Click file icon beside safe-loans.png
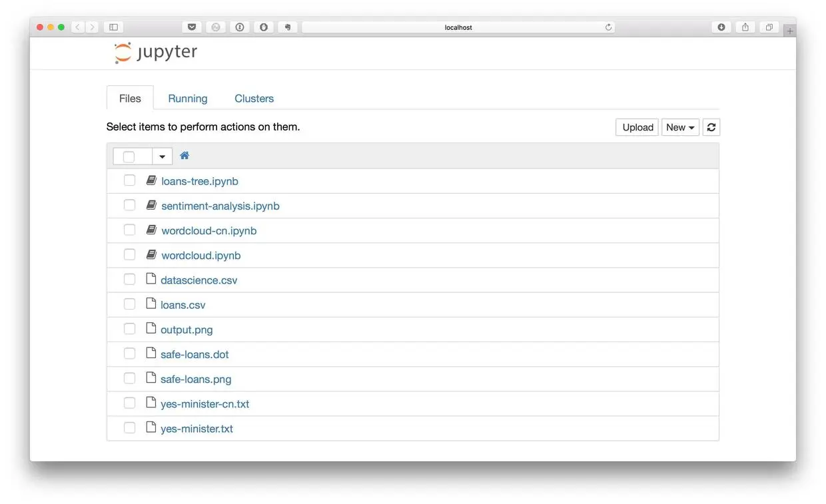This screenshot has width=826, height=504. pos(151,378)
